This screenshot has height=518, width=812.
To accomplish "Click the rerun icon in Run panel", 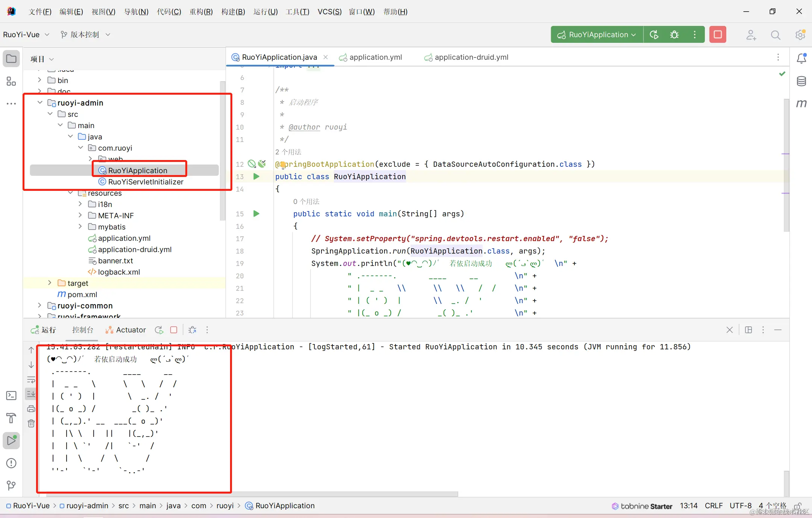I will [159, 330].
